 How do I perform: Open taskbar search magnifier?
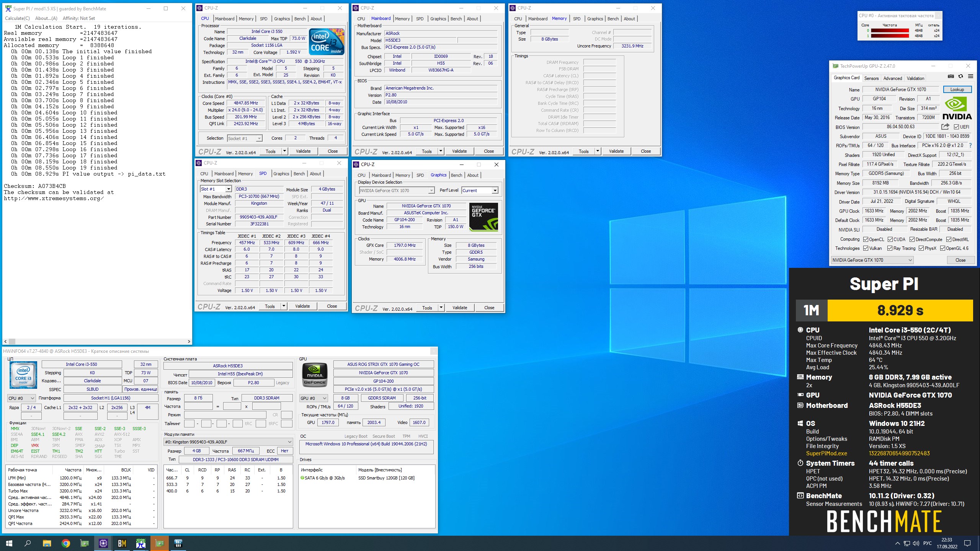coord(28,543)
